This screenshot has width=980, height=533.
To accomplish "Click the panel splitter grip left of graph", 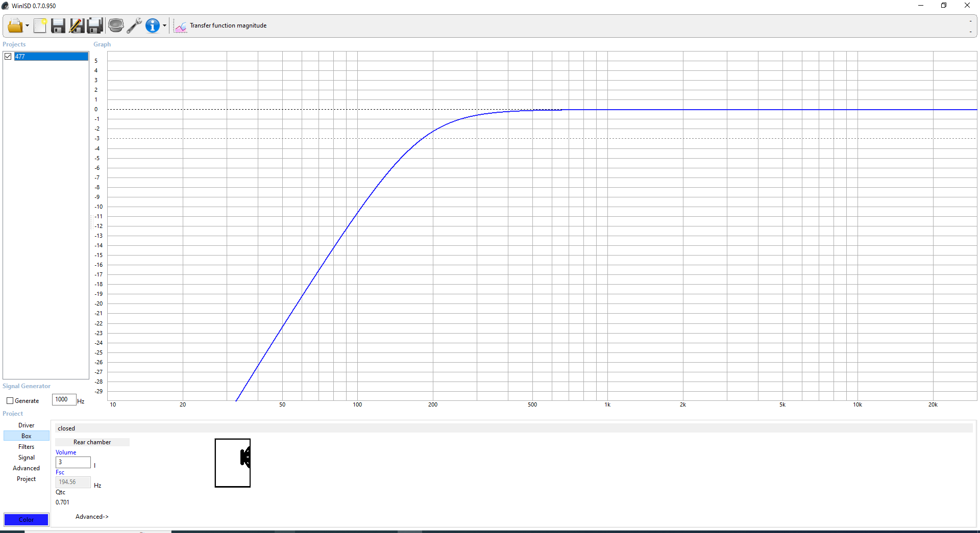I will tap(91, 222).
